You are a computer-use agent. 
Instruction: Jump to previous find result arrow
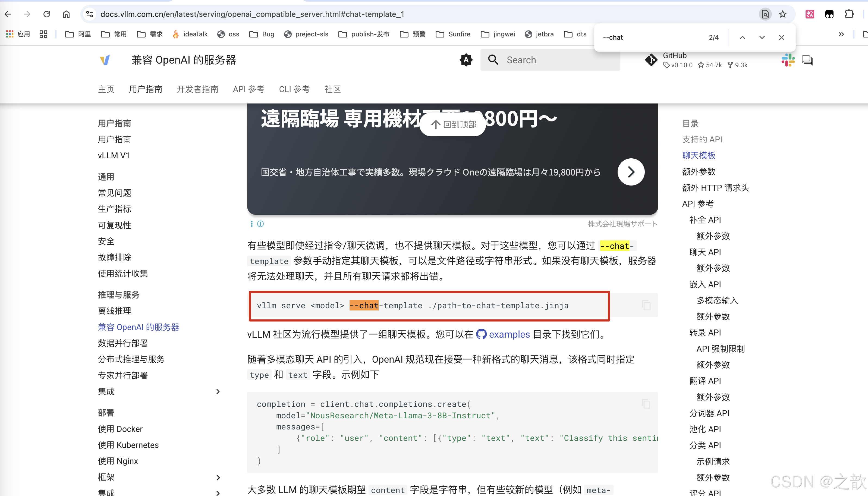click(742, 37)
